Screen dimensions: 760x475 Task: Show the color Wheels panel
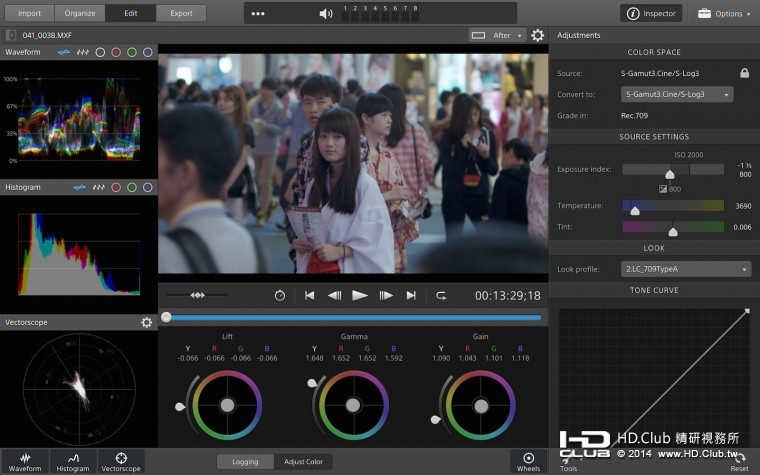528,461
